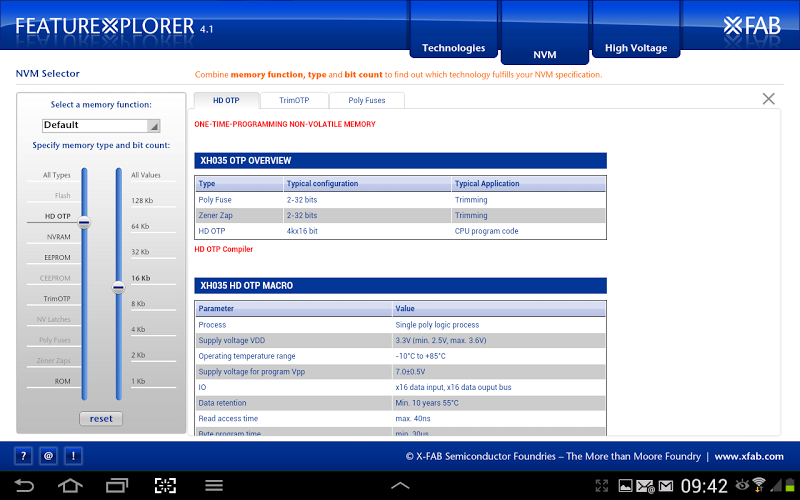Choose NVRAM memory type
Image resolution: width=800 pixels, height=500 pixels.
coord(59,237)
